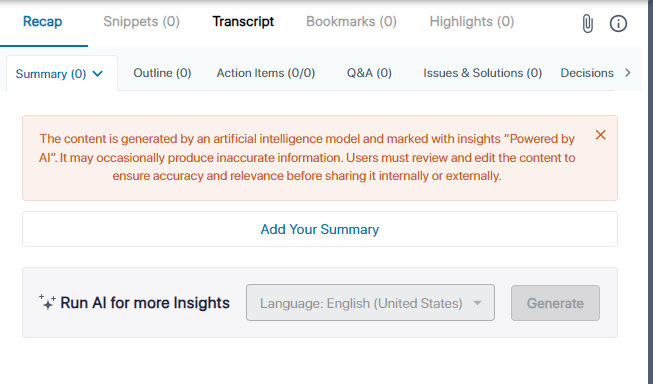Expand the Summary tab dropdown chevron
653x384 pixels.
[x=97, y=74]
